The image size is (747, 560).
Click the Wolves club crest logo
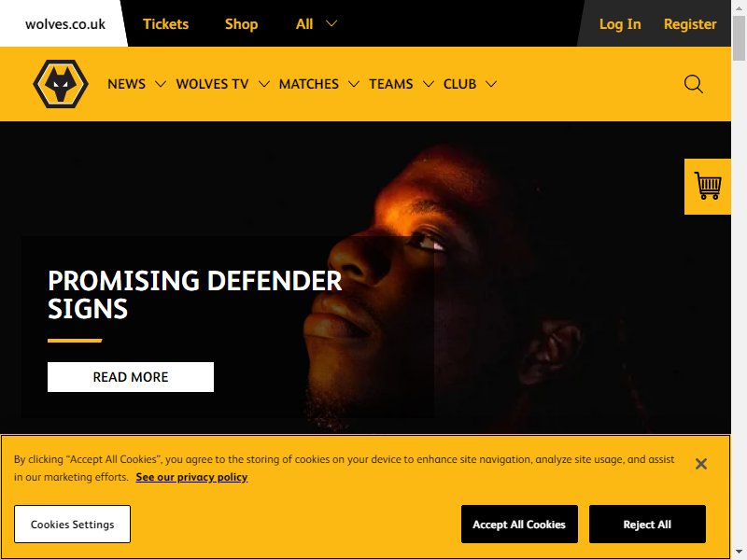point(61,84)
